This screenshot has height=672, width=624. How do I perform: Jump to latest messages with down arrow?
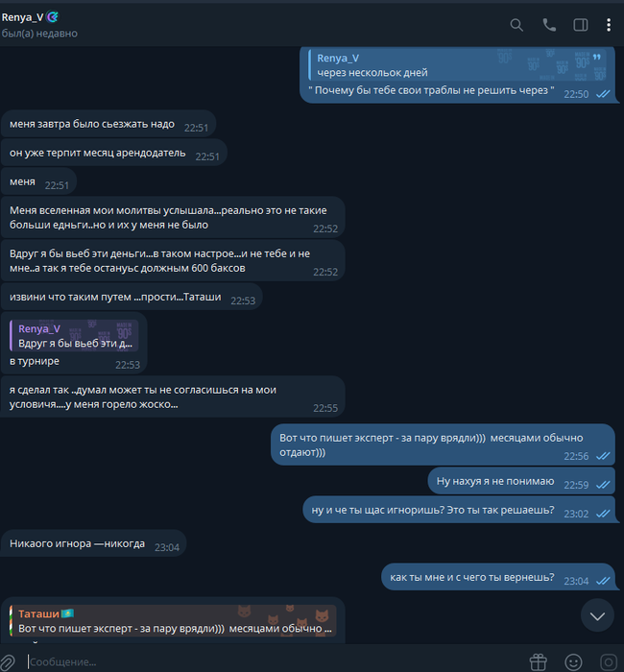(x=597, y=616)
